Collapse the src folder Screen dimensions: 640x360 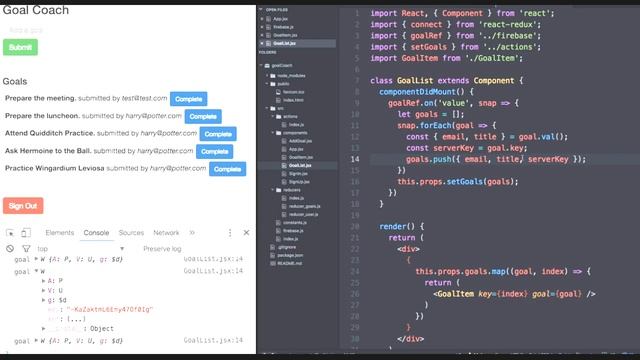267,108
